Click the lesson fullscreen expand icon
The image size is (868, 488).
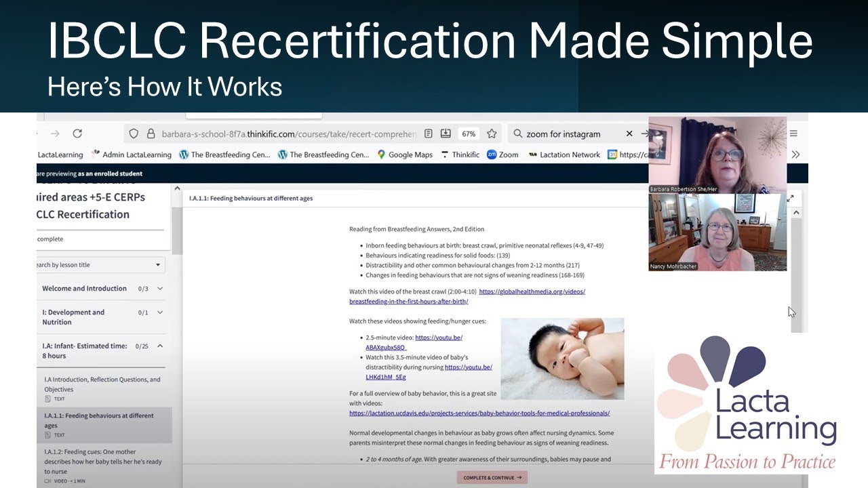coord(791,198)
